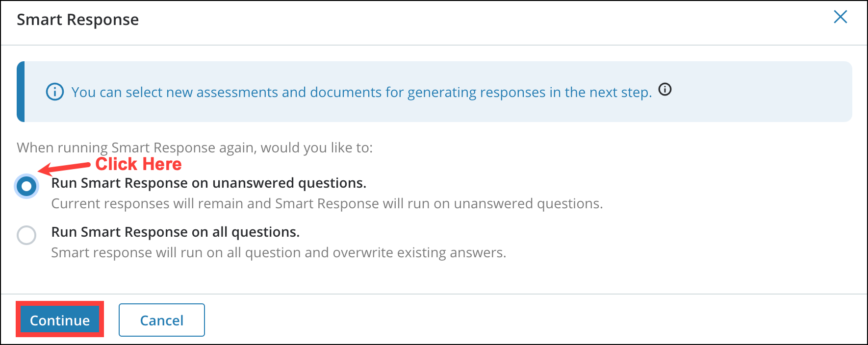The width and height of the screenshot is (868, 345).
Task: Click the blue informational banner message
Action: click(x=362, y=92)
